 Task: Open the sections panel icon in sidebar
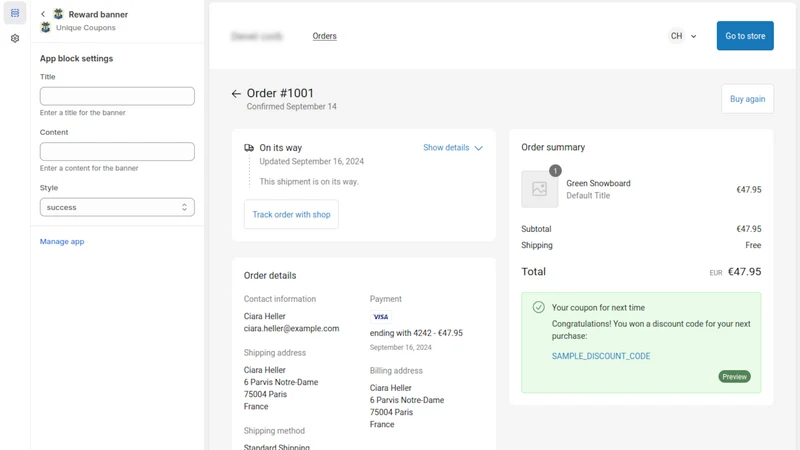(15, 13)
